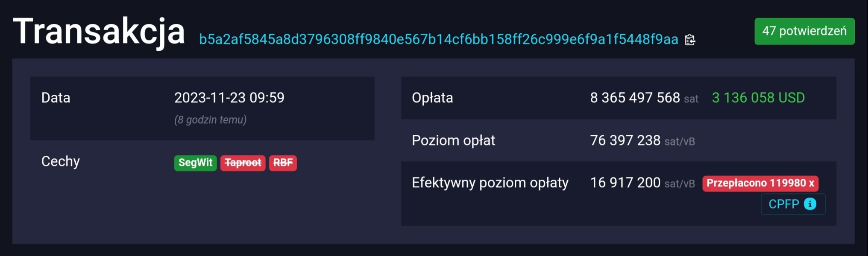Click the 47 potwierdzeń confirmations badge
Screen dimensions: 868x256
click(x=804, y=31)
